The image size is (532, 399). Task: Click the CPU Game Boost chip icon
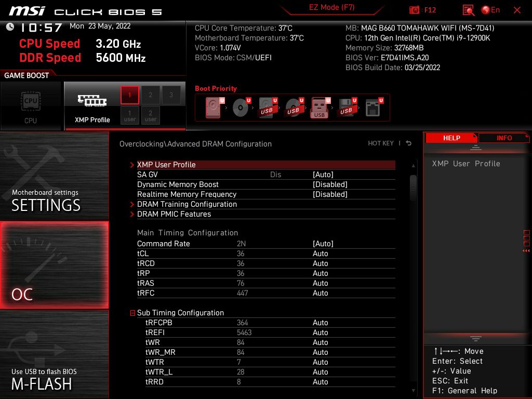coord(31,101)
